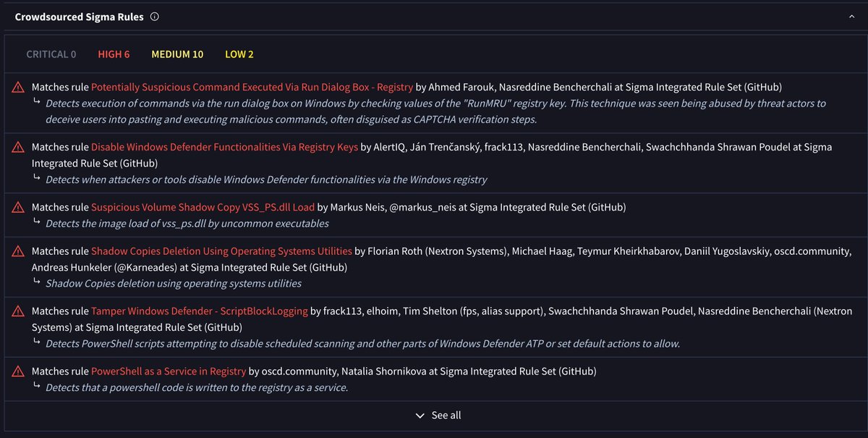The image size is (868, 438).
Task: Click the Crowdsourced Sigma Rules heading
Action: (x=79, y=17)
